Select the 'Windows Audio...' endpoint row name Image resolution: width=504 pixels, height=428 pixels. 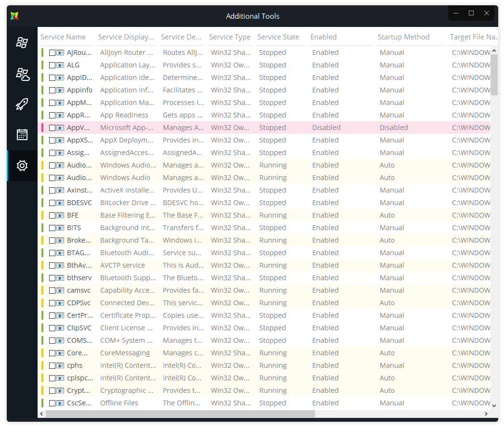(128, 165)
